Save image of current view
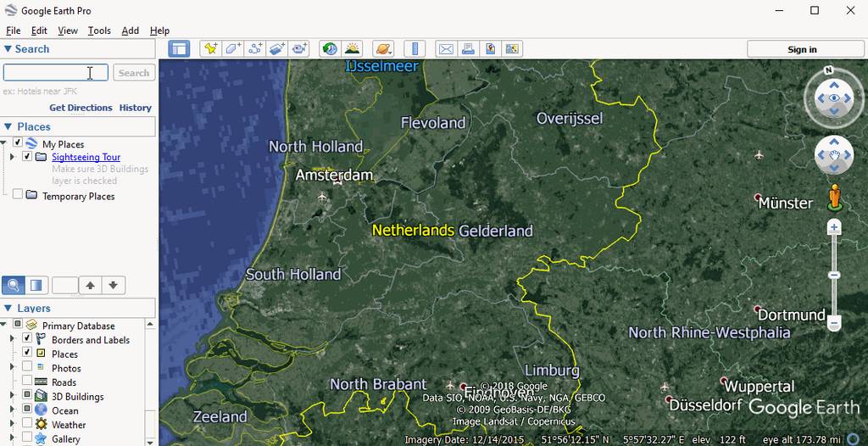 pyautogui.click(x=490, y=49)
